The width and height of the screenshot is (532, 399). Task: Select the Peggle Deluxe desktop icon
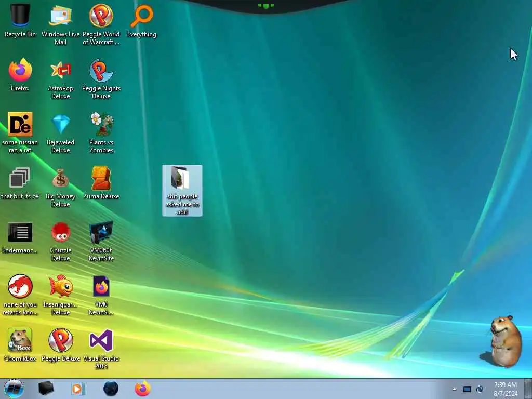[60, 345]
